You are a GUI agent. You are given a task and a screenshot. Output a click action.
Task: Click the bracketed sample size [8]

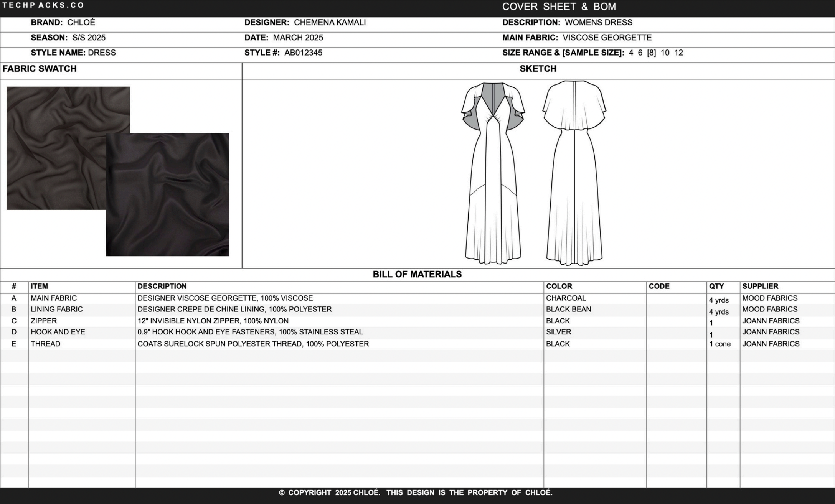coord(651,53)
